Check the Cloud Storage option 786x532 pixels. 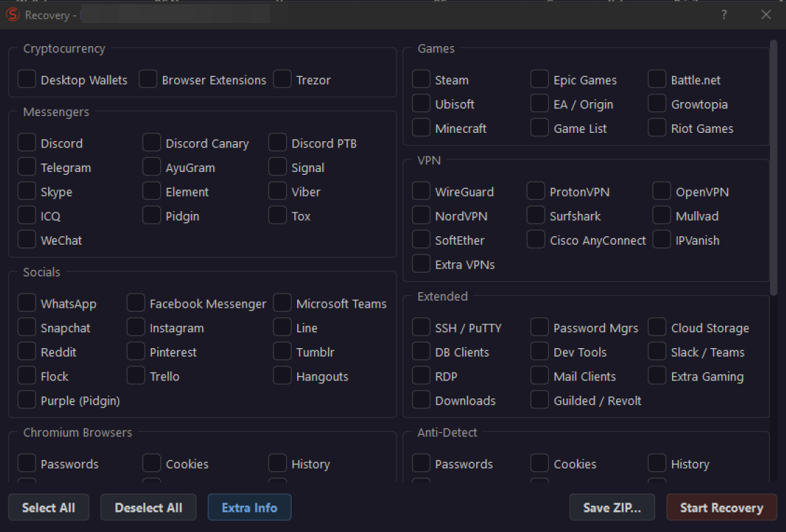coord(657,327)
